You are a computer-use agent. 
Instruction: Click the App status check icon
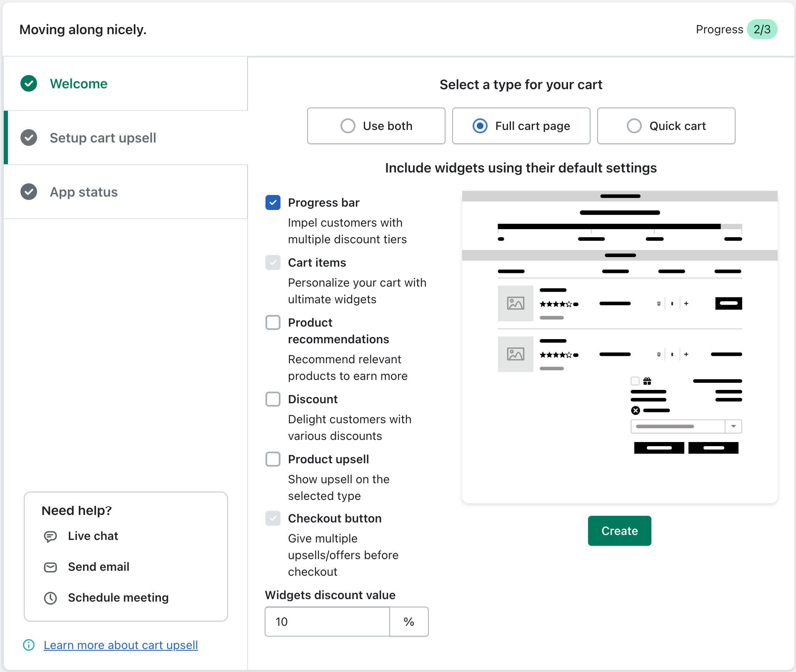(29, 192)
